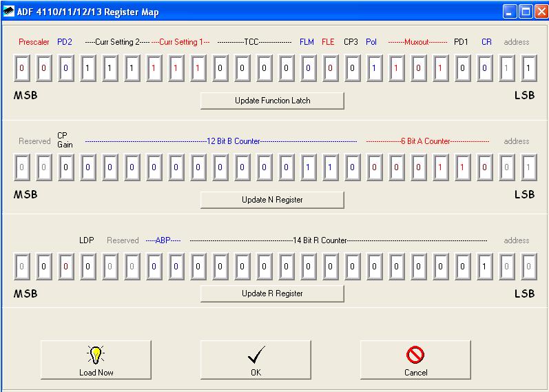Click the Prescaler label
The width and height of the screenshot is (549, 392).
pyautogui.click(x=34, y=42)
